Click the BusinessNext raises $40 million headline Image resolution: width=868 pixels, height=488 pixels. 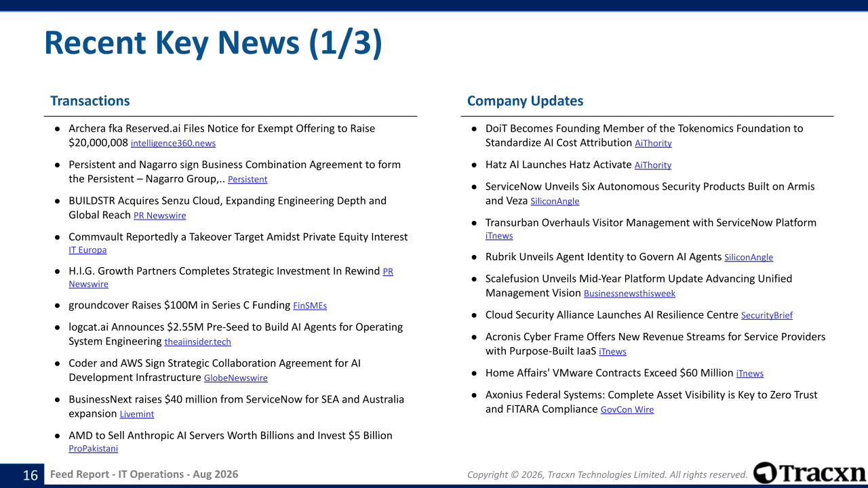point(236,406)
